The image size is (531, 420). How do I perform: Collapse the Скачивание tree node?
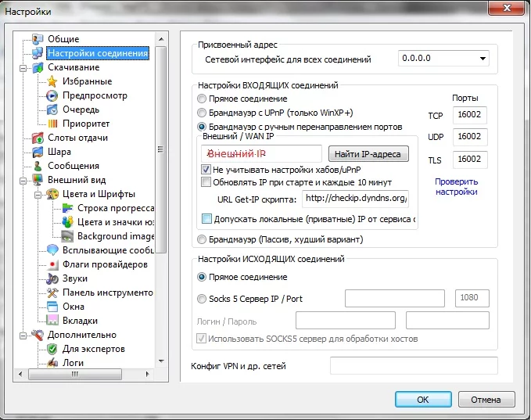pos(23,68)
